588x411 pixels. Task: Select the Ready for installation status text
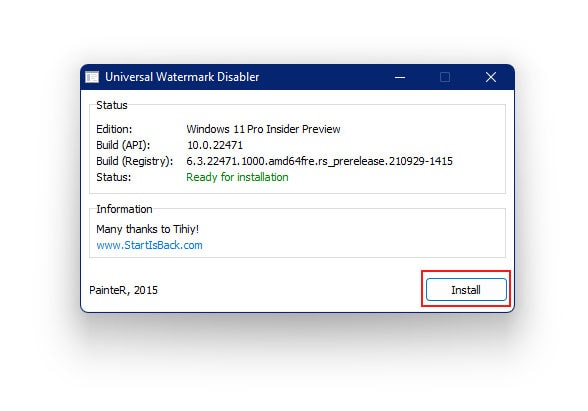point(237,177)
